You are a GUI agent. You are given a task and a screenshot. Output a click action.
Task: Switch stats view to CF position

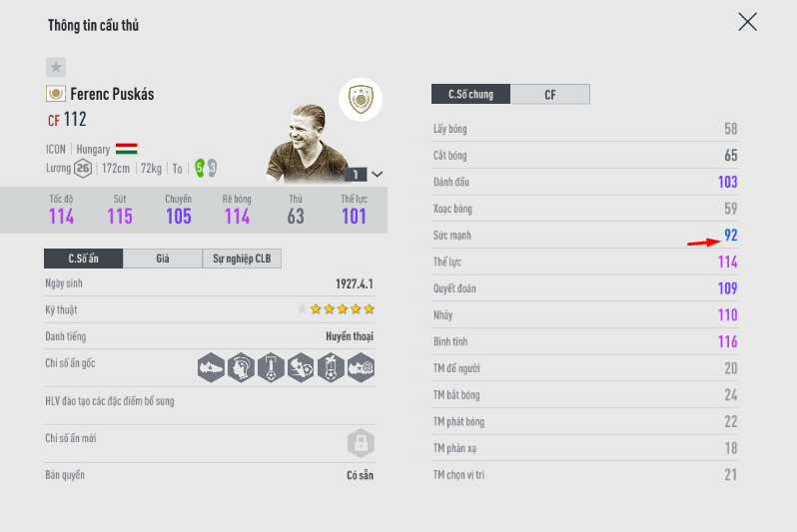(550, 95)
